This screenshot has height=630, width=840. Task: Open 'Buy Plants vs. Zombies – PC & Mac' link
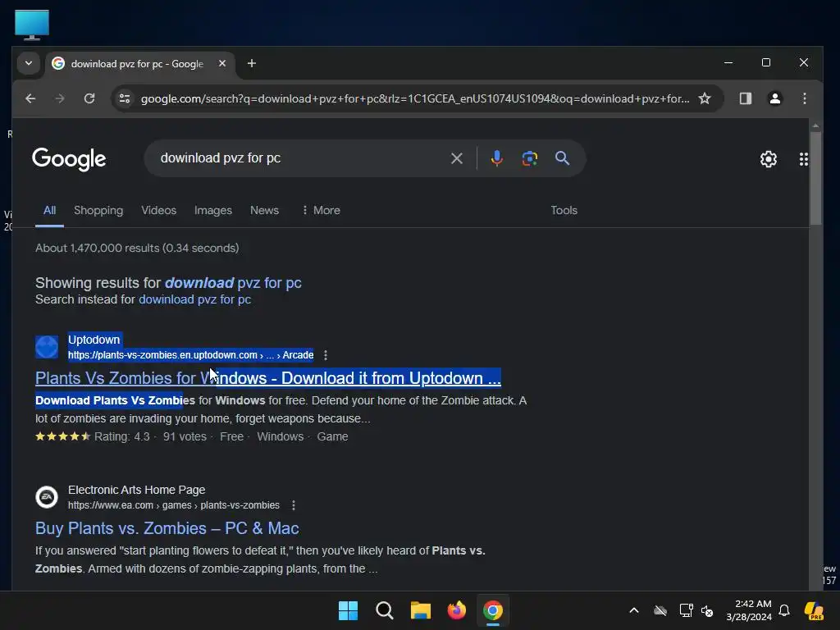167,528
